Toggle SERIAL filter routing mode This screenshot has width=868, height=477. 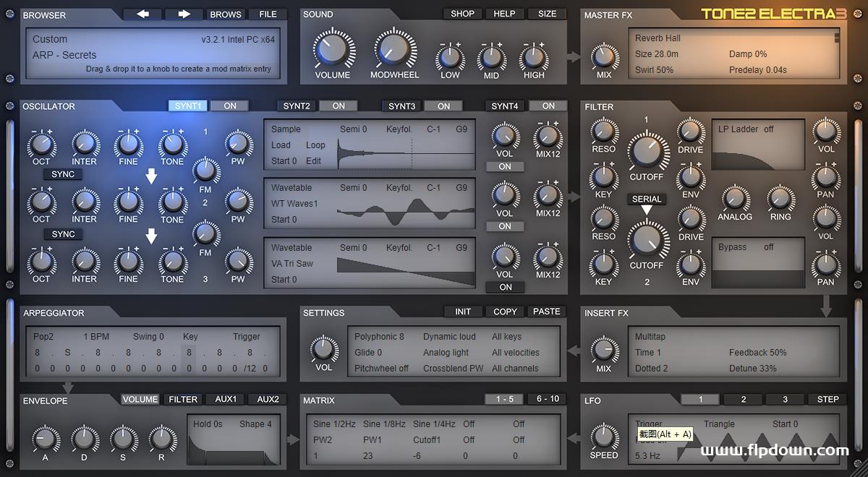coord(646,199)
